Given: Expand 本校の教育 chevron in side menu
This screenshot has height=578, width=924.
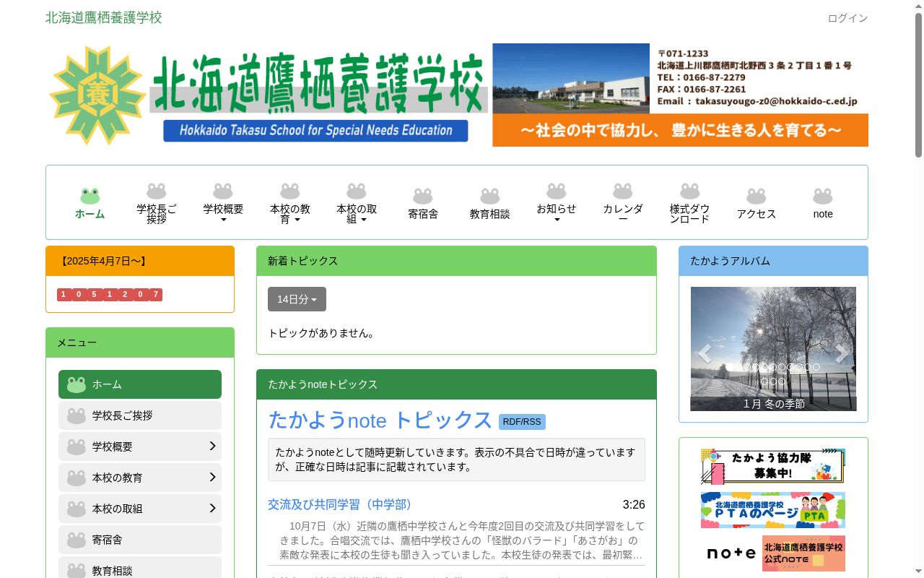Looking at the screenshot, I should (x=212, y=477).
